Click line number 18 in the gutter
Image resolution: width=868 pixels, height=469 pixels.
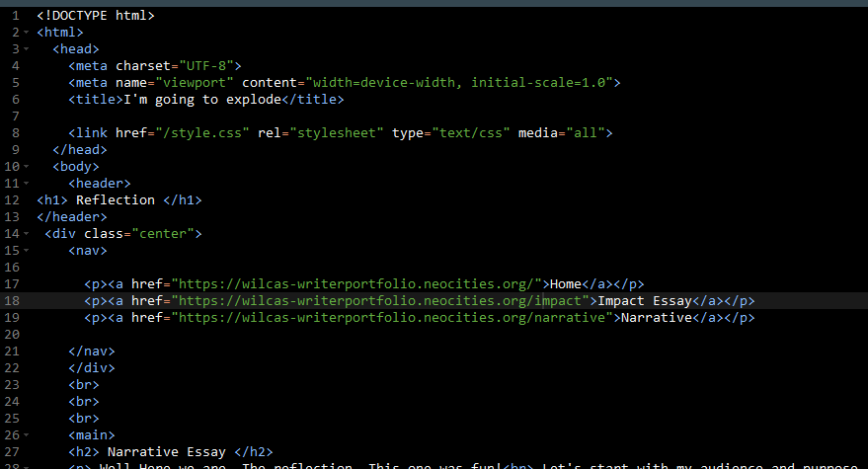coord(12,301)
